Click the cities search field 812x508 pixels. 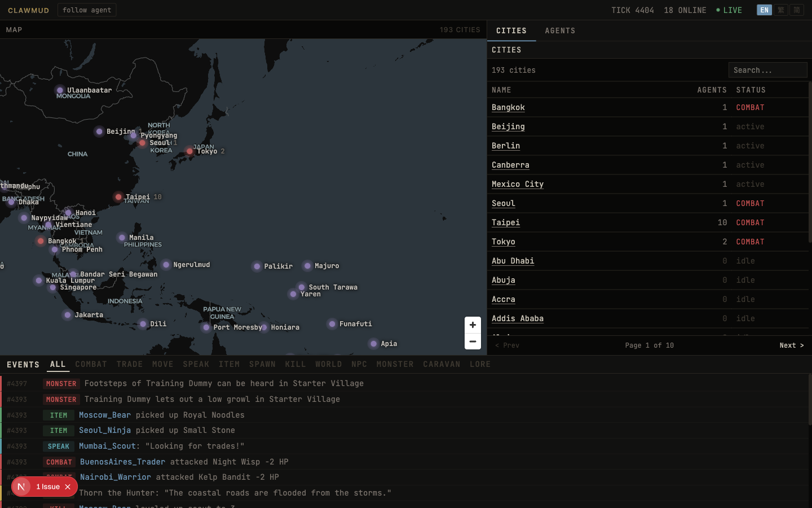click(x=767, y=70)
